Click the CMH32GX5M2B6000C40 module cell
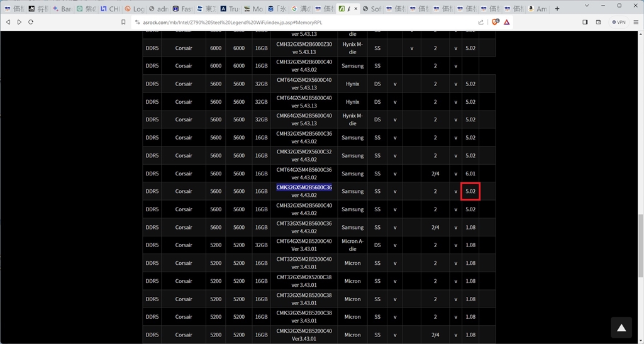Viewport: 644px width, 344px height. click(304, 65)
